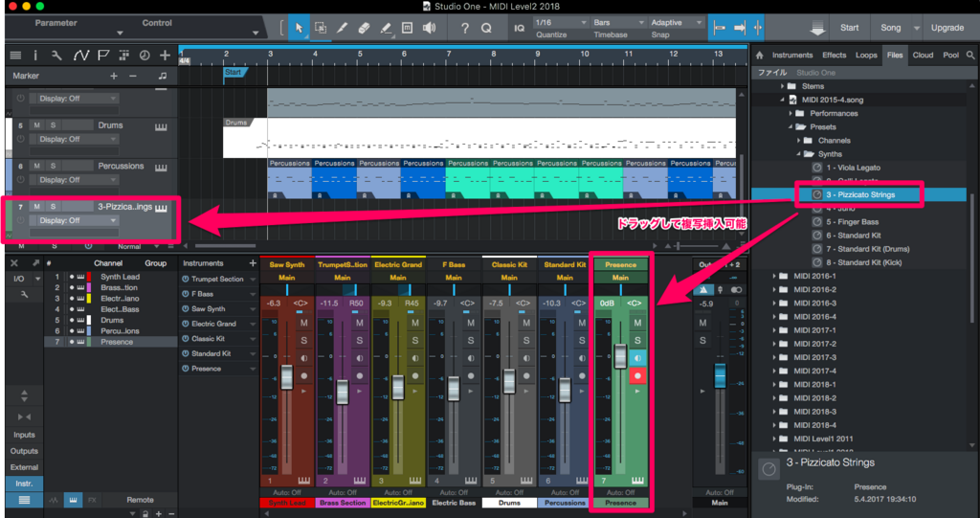
Task: Mute the Drums track
Action: click(37, 125)
